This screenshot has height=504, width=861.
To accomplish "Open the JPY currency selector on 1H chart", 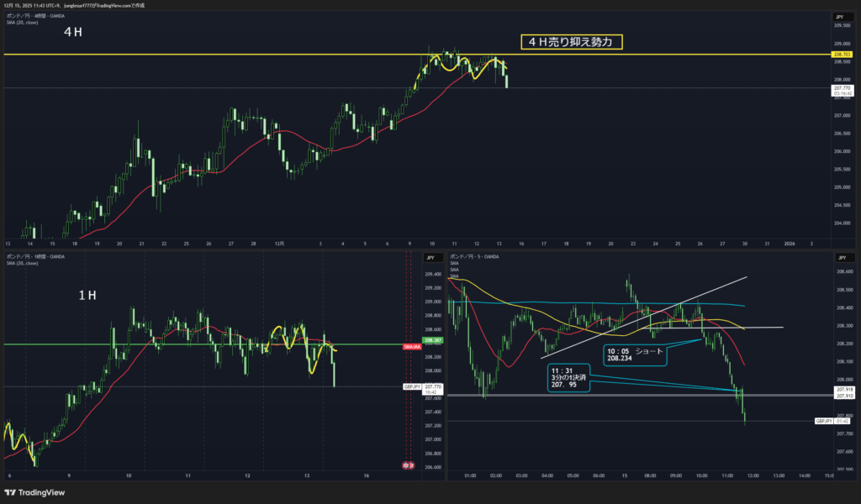I will (429, 258).
